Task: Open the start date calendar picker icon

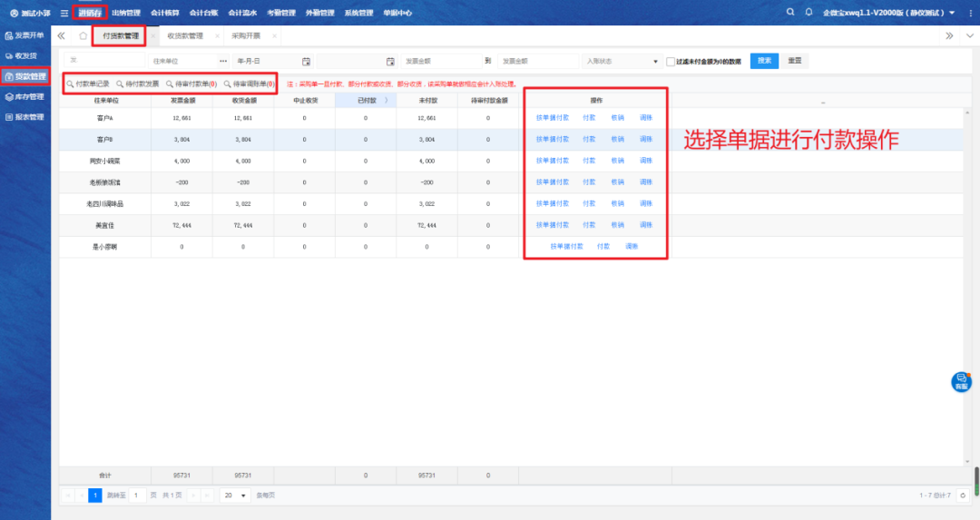Action: tap(306, 61)
